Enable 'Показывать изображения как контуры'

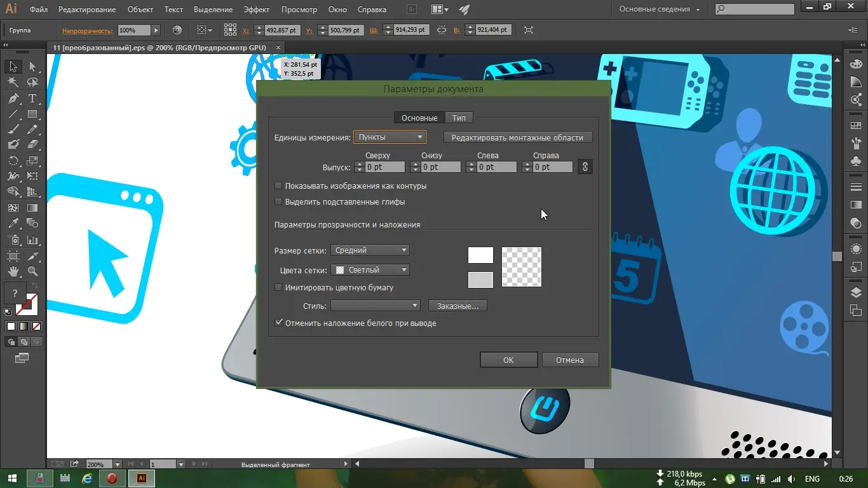[278, 186]
